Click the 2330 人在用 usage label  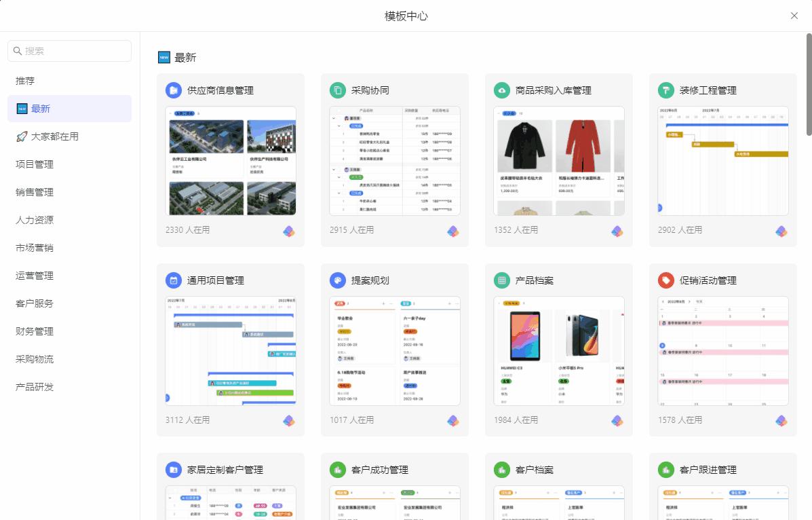coord(189,230)
